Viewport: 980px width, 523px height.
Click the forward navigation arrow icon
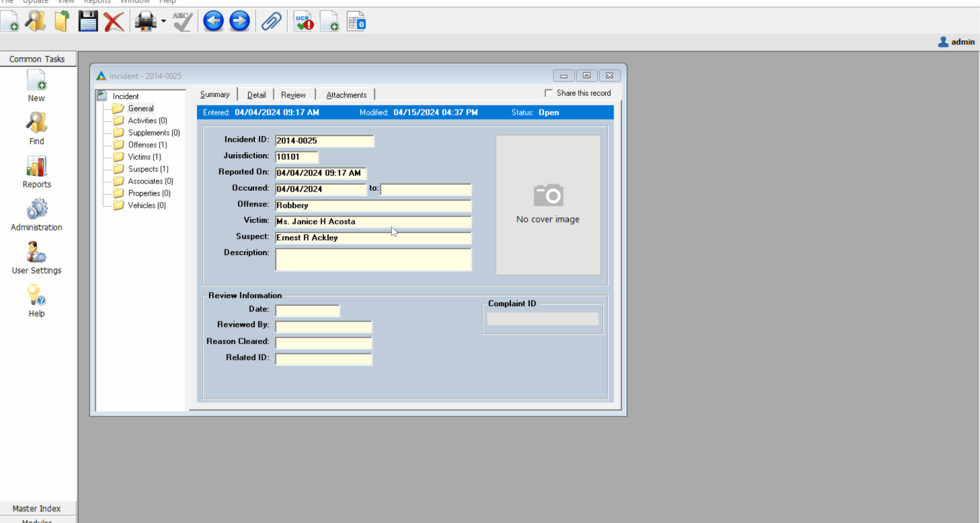click(239, 21)
